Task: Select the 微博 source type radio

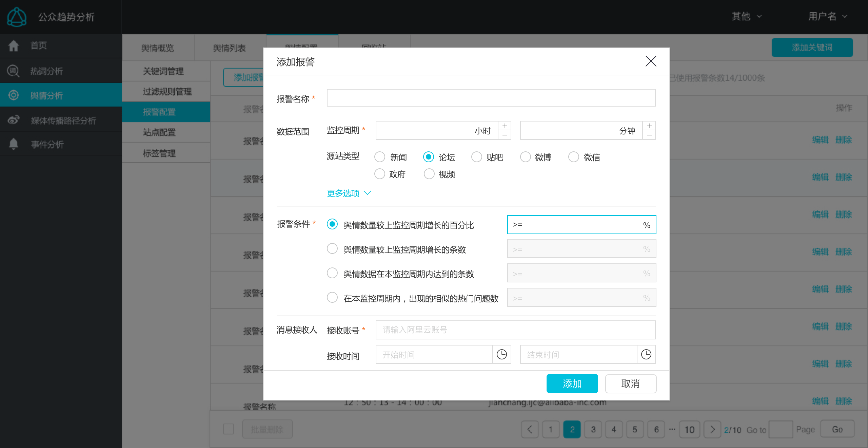Action: 525,157
